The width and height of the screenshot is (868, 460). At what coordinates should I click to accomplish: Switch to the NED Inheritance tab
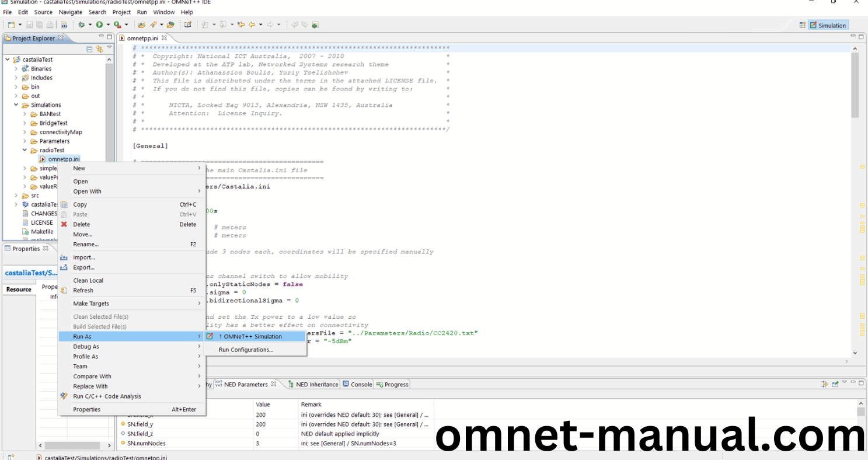point(313,384)
